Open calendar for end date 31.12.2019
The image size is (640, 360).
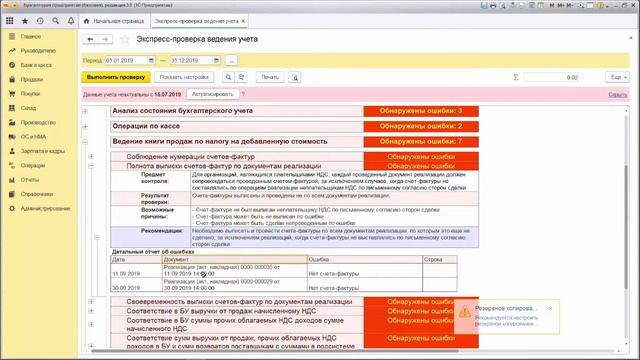tap(216, 60)
